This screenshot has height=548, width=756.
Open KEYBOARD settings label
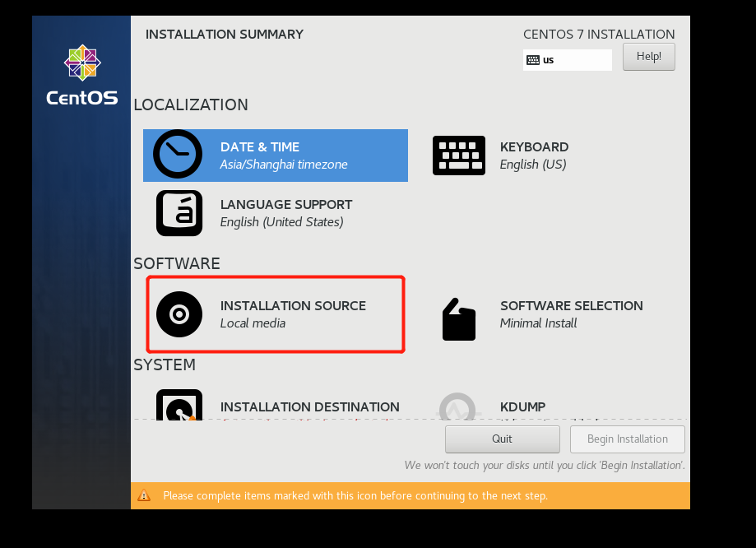pyautogui.click(x=534, y=146)
